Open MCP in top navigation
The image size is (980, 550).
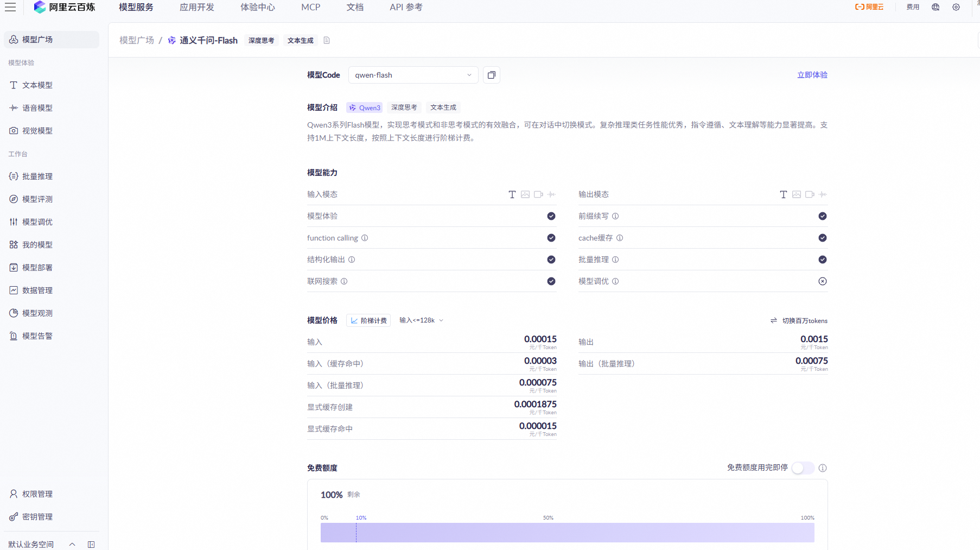311,7
